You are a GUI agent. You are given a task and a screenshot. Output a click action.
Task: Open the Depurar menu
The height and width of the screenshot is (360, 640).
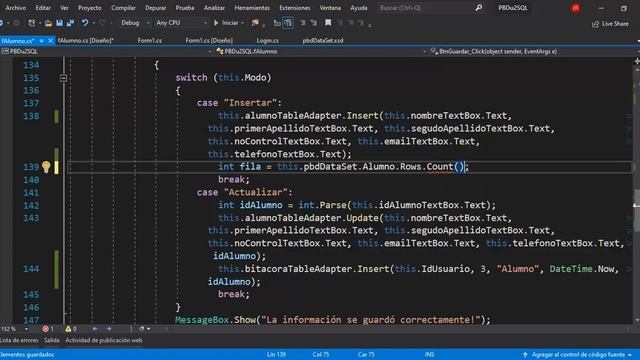[x=156, y=8]
